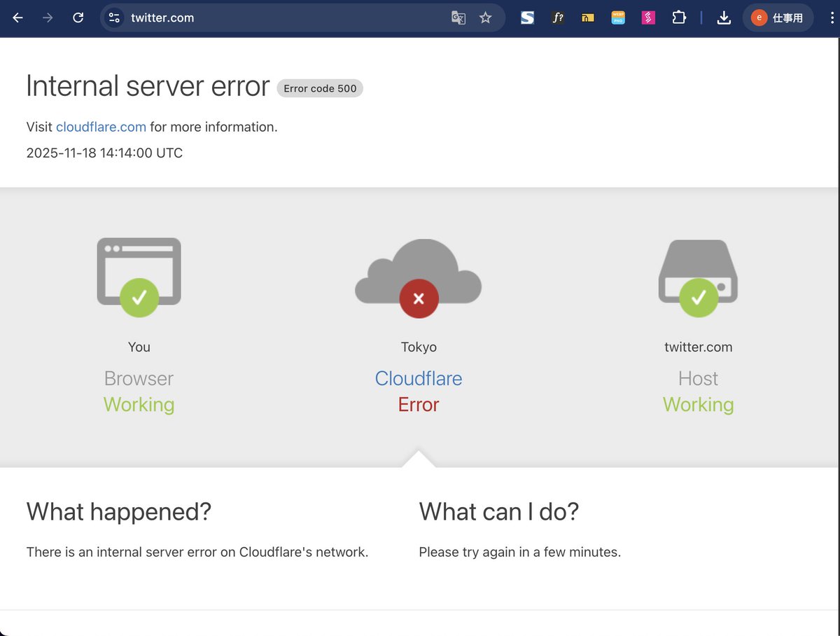This screenshot has height=636, width=840.
Task: Click the Host status label
Action: (698, 378)
